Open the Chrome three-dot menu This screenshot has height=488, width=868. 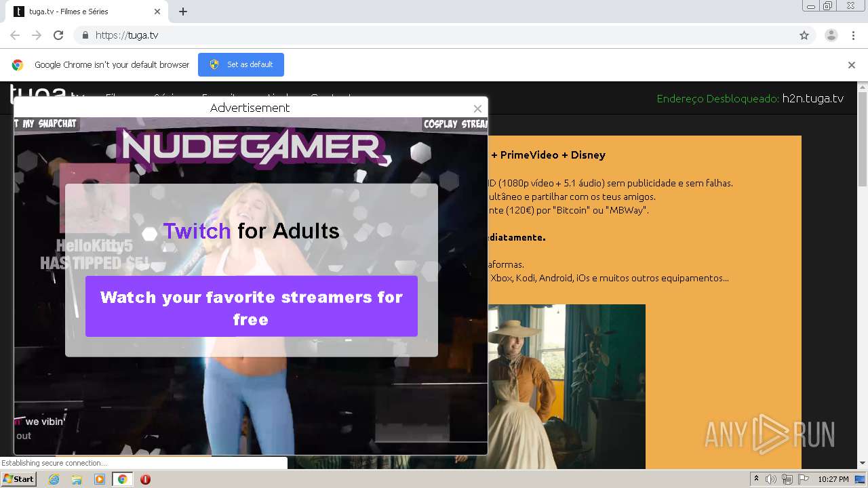coord(853,35)
